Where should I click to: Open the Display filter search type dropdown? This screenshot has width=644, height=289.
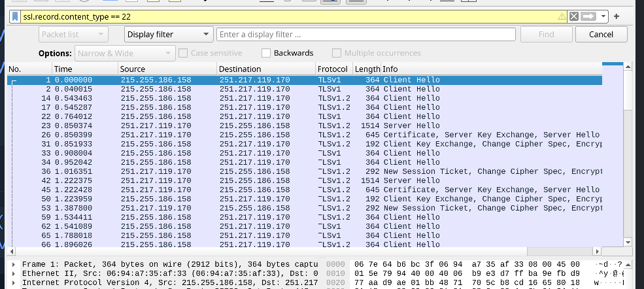(169, 35)
